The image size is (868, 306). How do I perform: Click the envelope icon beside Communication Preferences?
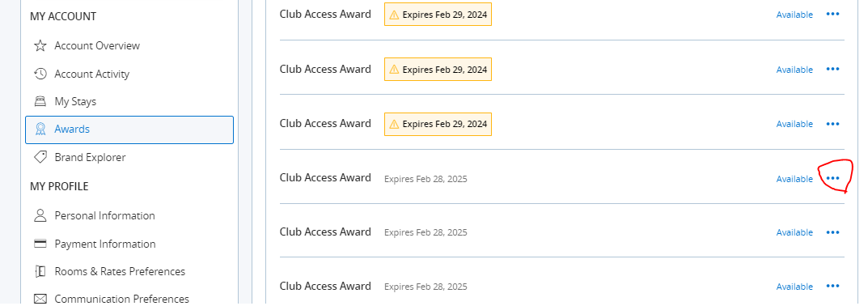coord(40,299)
